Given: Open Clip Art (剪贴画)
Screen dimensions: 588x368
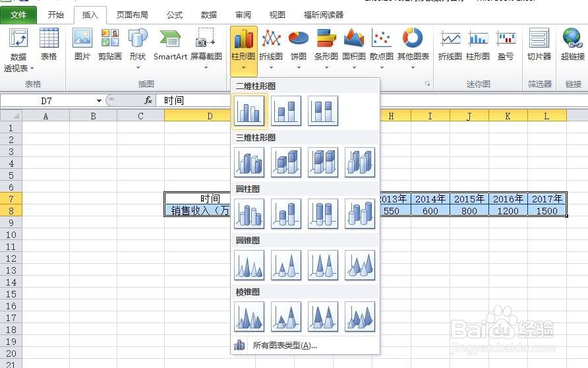Looking at the screenshot, I should 110,44.
